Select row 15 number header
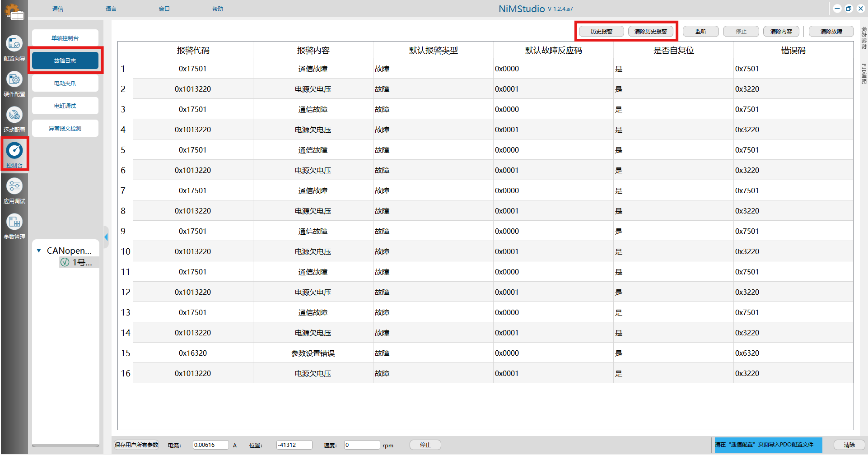Viewport: 868px width, 455px height. click(x=125, y=353)
